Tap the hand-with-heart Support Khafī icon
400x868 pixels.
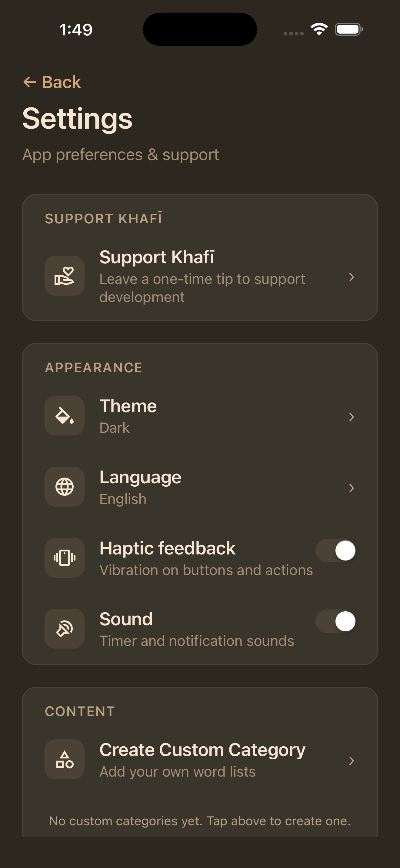(x=64, y=276)
